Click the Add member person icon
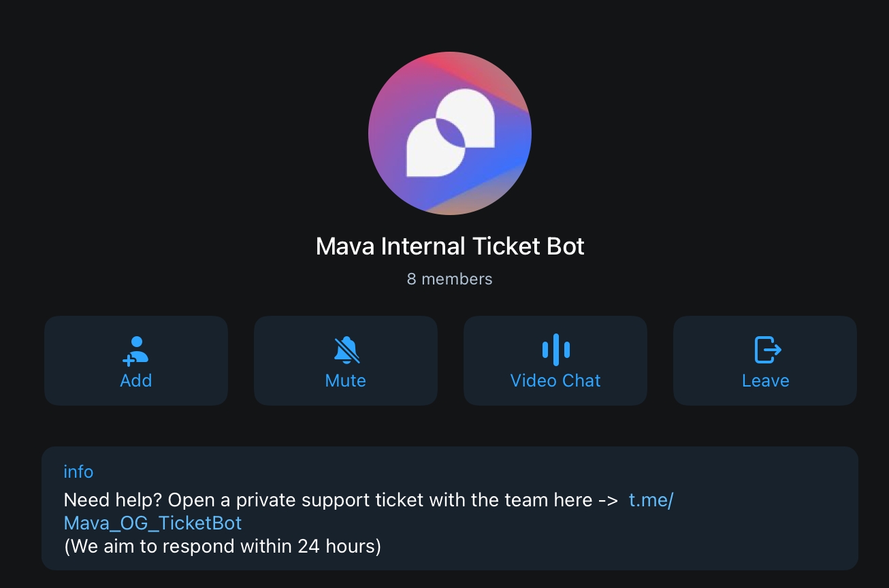 tap(136, 350)
